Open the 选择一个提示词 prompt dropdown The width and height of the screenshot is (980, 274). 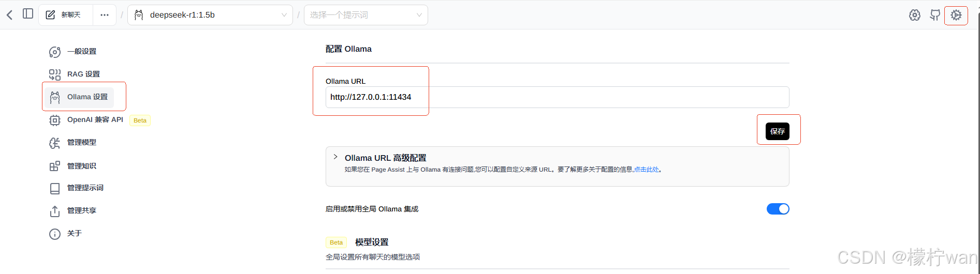[366, 15]
